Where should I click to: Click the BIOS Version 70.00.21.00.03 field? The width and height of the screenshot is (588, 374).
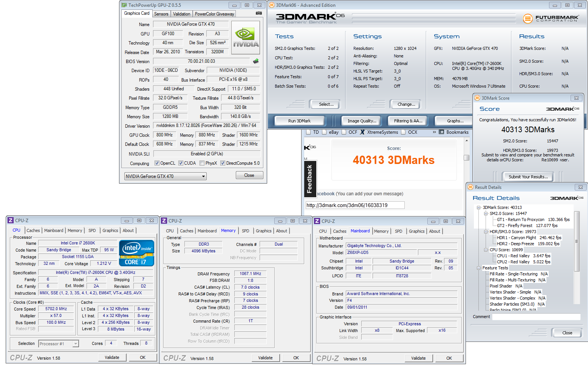tap(201, 61)
